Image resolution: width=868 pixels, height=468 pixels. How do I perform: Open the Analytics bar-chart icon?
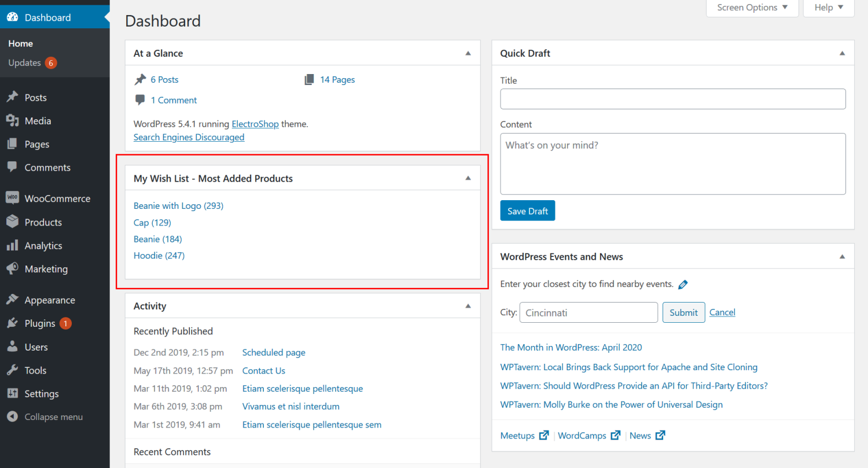point(13,245)
